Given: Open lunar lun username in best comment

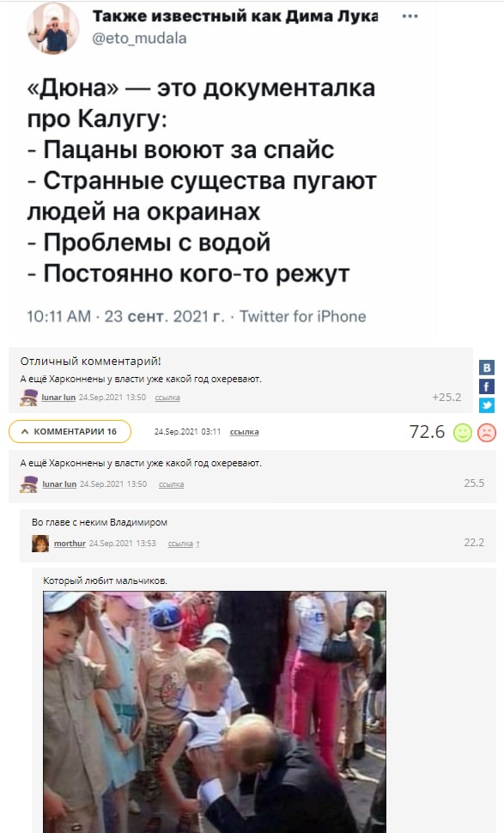Looking at the screenshot, I should pyautogui.click(x=58, y=398).
